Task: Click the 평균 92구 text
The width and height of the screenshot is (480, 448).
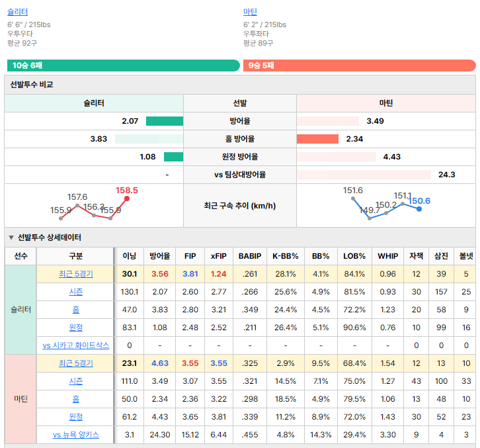Action: click(x=22, y=43)
